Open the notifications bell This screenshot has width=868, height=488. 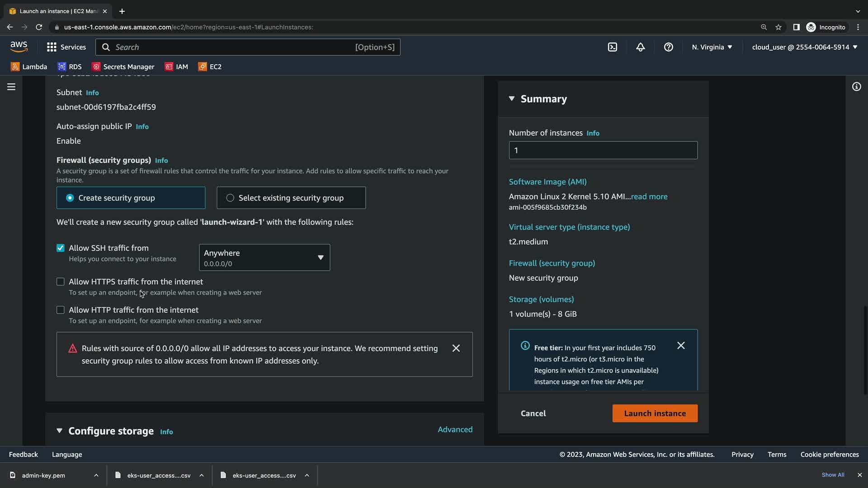click(640, 47)
